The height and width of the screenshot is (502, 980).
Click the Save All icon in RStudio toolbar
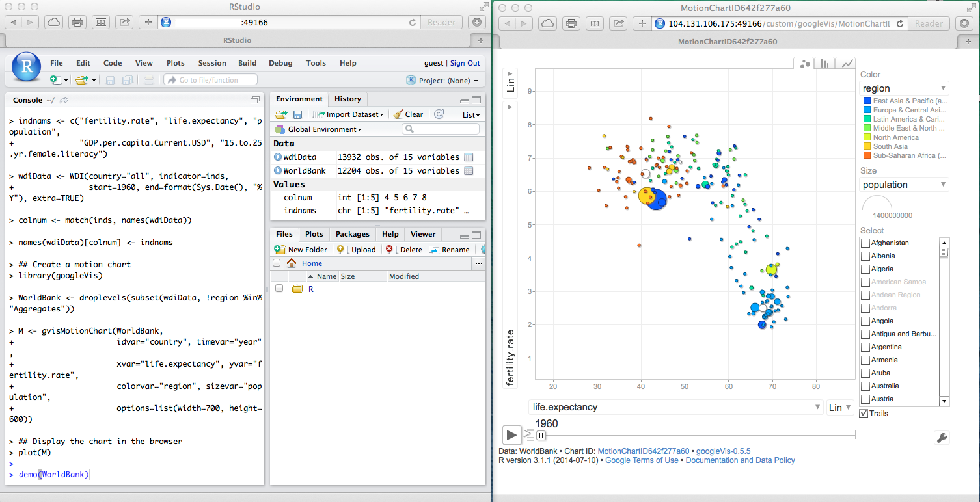[128, 80]
